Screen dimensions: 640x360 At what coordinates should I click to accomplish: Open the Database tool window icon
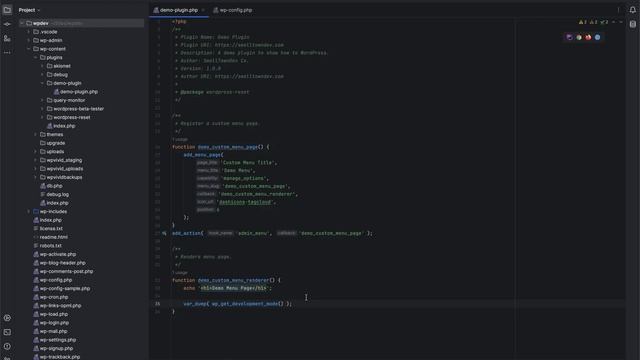pyautogui.click(x=633, y=24)
